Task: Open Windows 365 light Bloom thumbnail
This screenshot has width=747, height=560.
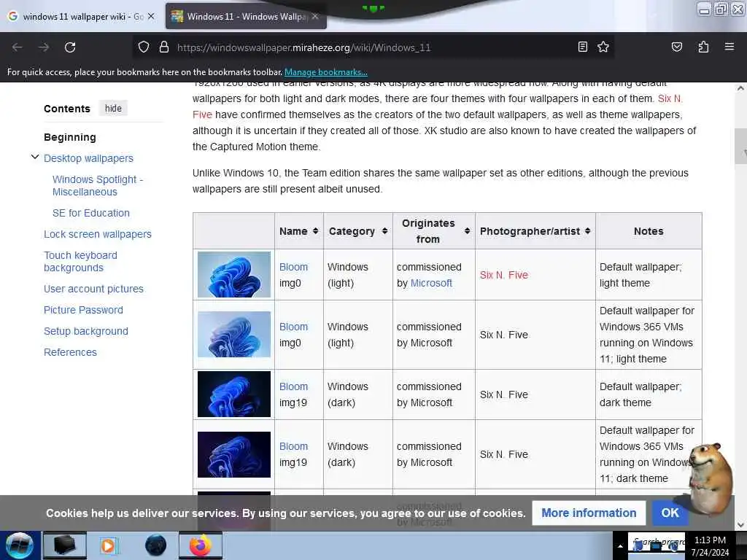Action: pos(234,334)
